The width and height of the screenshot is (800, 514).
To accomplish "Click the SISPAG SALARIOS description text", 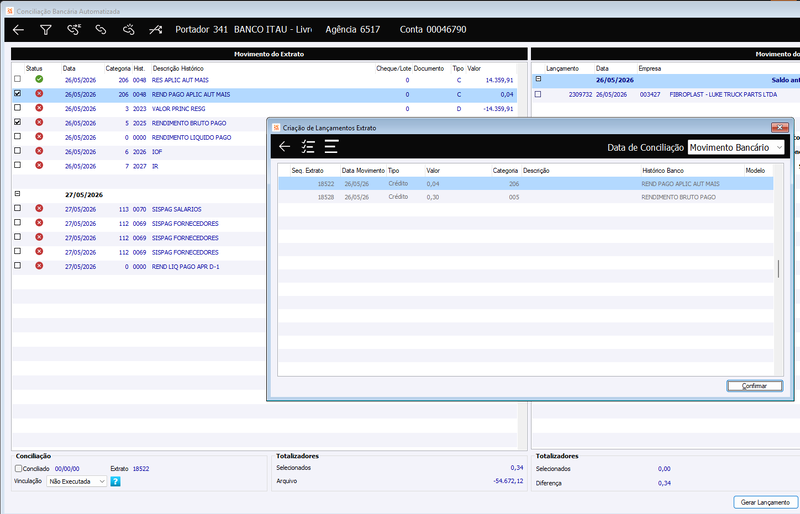I will click(177, 209).
